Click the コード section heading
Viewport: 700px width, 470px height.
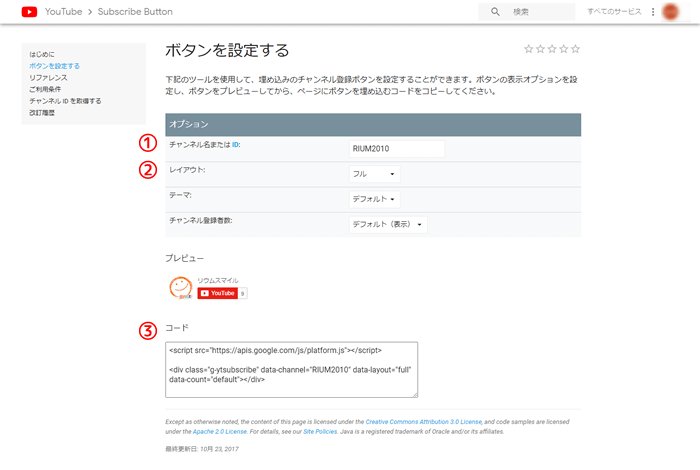point(177,328)
